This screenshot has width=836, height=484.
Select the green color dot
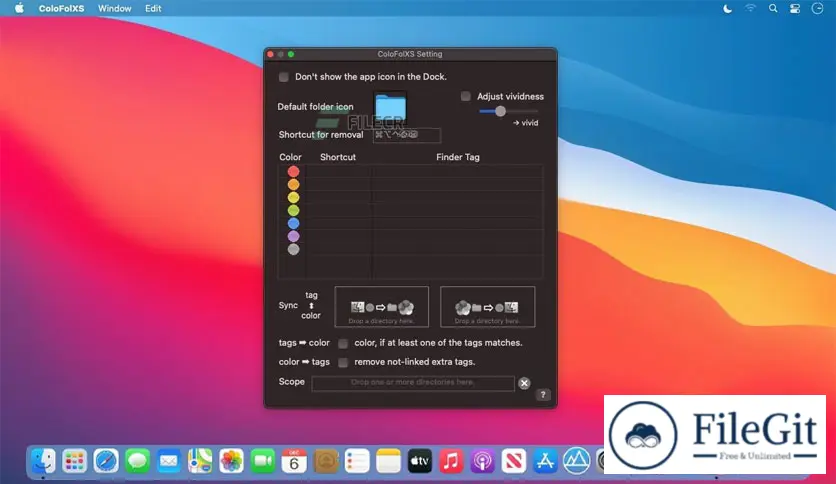pos(293,211)
